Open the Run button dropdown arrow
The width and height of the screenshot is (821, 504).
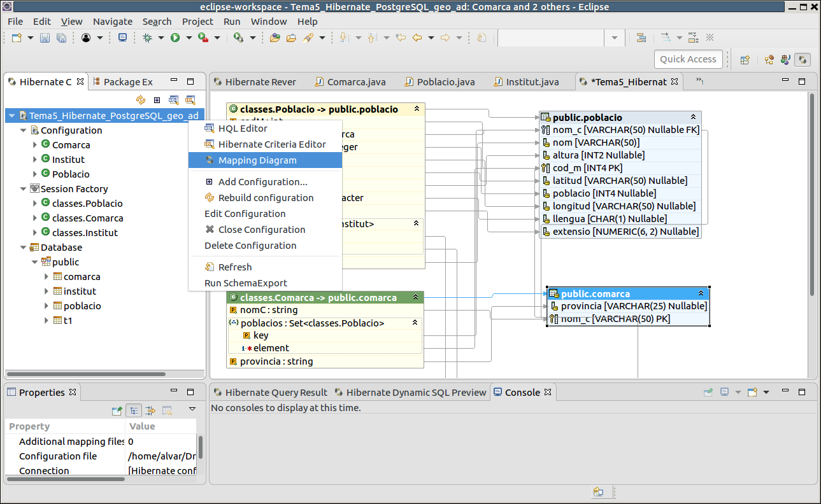point(189,38)
